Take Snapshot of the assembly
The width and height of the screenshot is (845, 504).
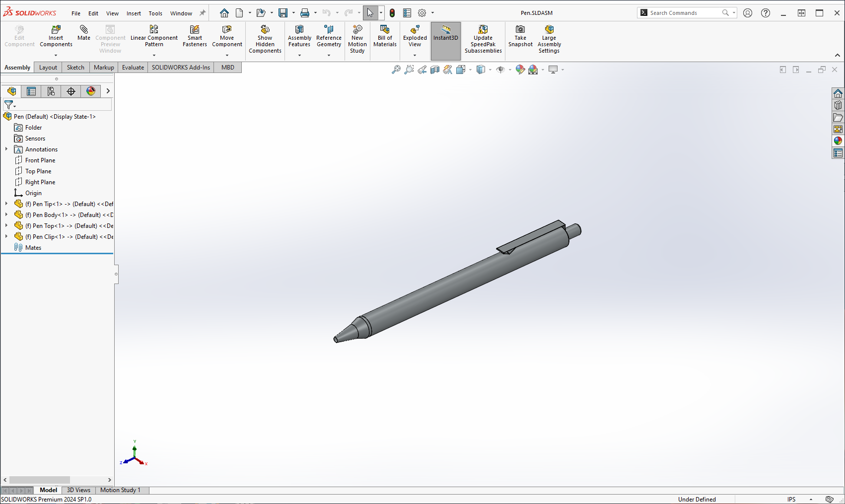520,36
